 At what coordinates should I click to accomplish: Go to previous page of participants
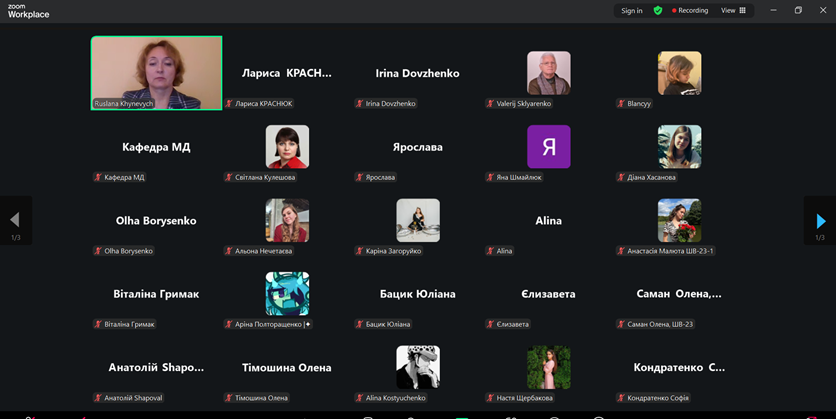(x=14, y=221)
